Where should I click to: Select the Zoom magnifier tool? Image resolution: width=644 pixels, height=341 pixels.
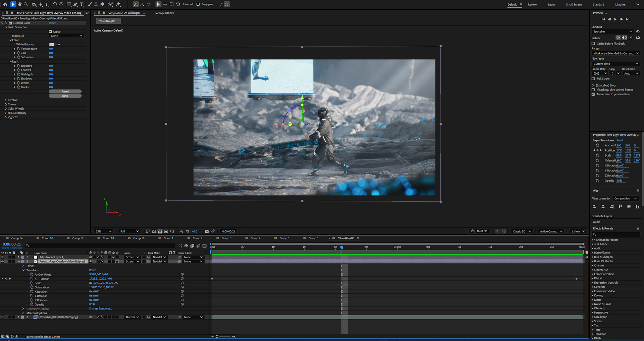26,4
